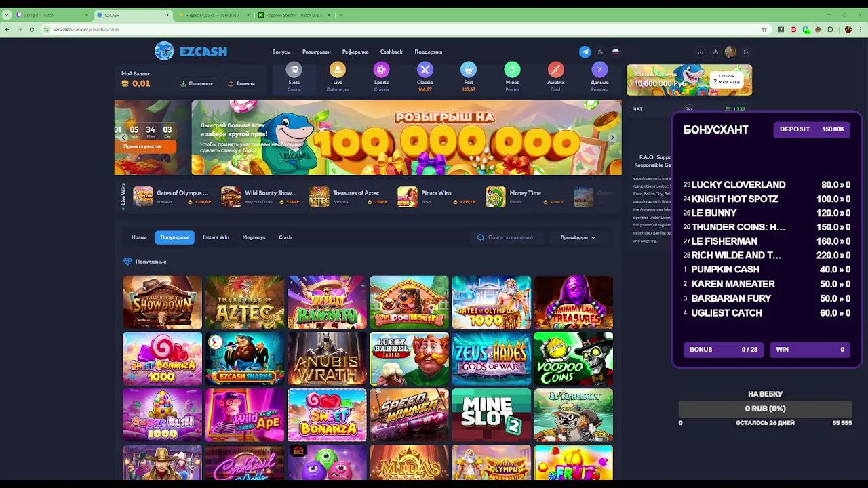Open the user profile avatar
The image size is (868, 488).
tap(730, 52)
